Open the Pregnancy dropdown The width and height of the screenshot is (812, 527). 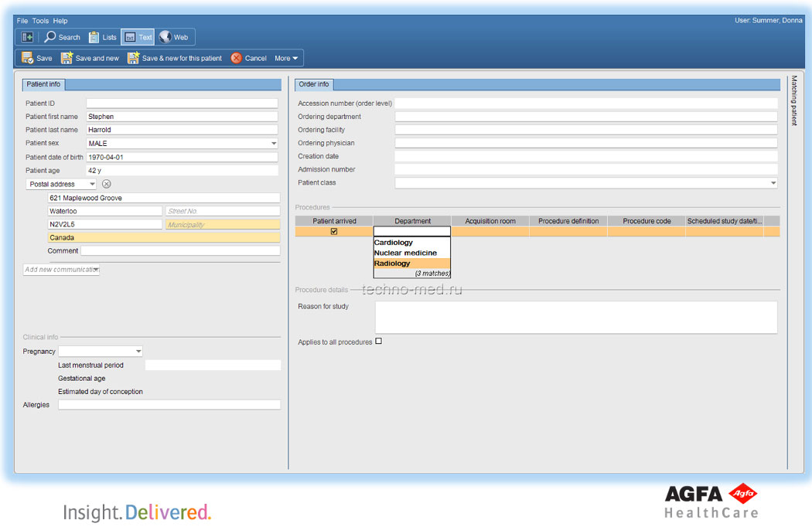click(x=138, y=352)
